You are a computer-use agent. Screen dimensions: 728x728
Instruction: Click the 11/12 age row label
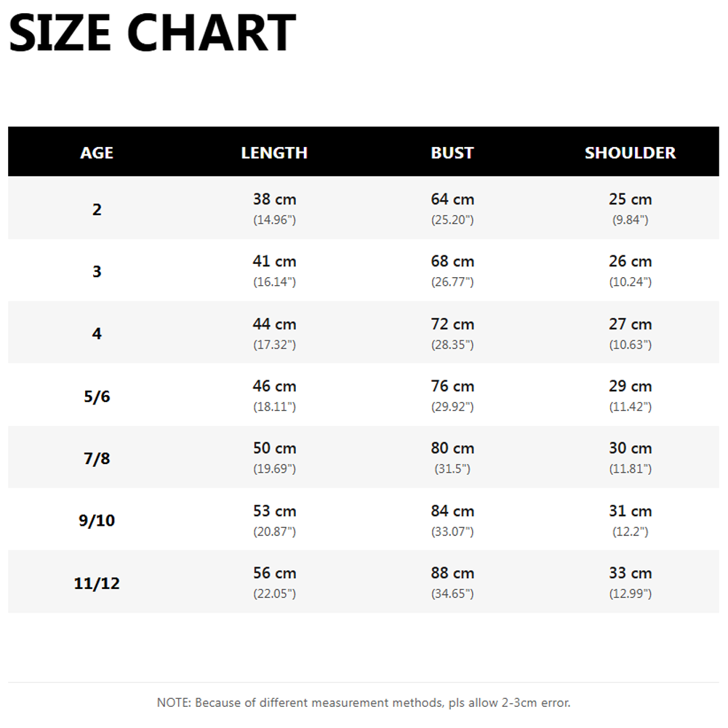pyautogui.click(x=97, y=583)
